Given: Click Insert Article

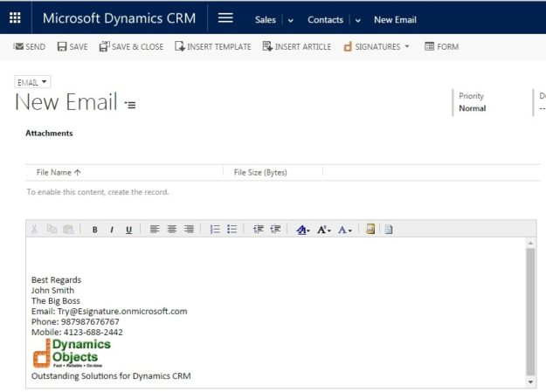Looking at the screenshot, I should click(297, 46).
